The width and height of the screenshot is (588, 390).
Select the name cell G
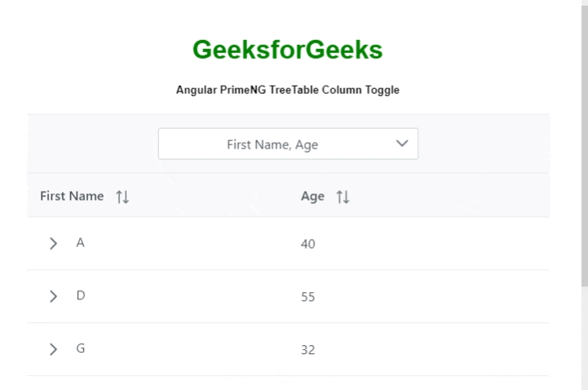(80, 348)
